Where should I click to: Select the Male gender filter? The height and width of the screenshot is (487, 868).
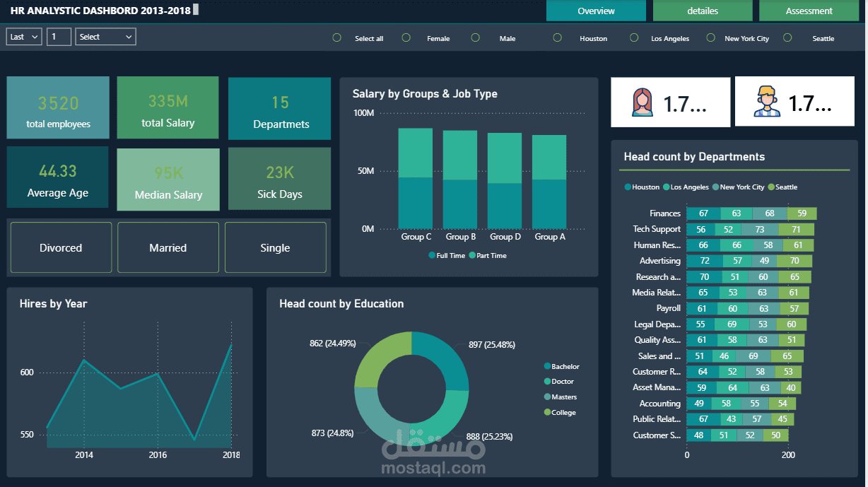476,38
